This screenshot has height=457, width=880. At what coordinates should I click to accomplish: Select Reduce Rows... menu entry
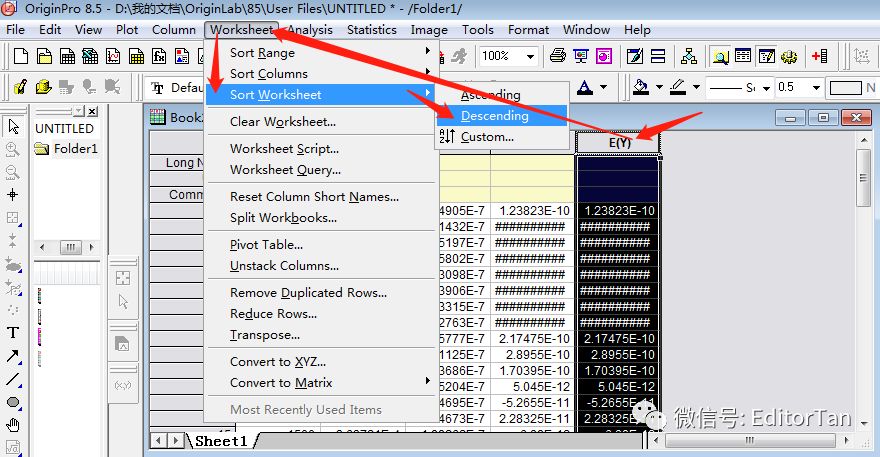pyautogui.click(x=322, y=314)
